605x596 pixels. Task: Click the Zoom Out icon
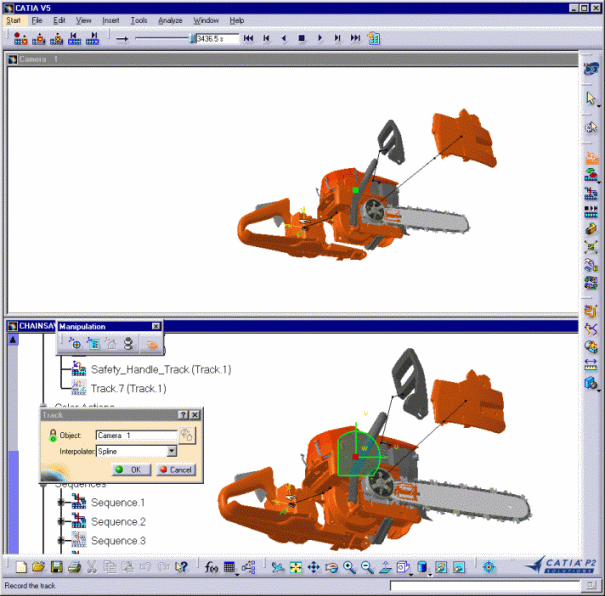(x=367, y=567)
